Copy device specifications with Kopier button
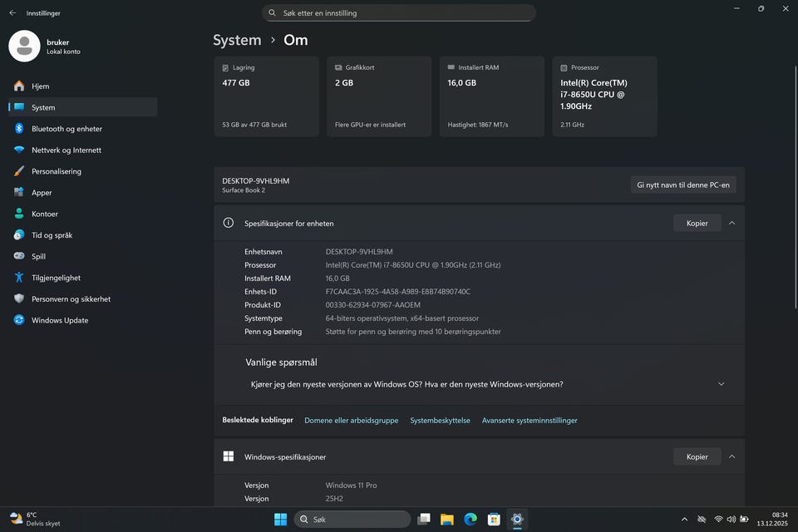This screenshot has width=798, height=532. pyautogui.click(x=697, y=224)
